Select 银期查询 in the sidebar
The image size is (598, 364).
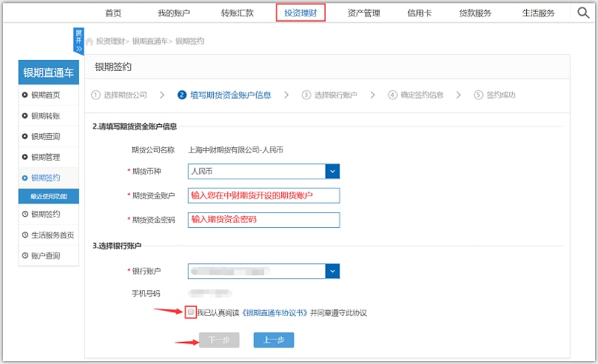click(x=46, y=137)
